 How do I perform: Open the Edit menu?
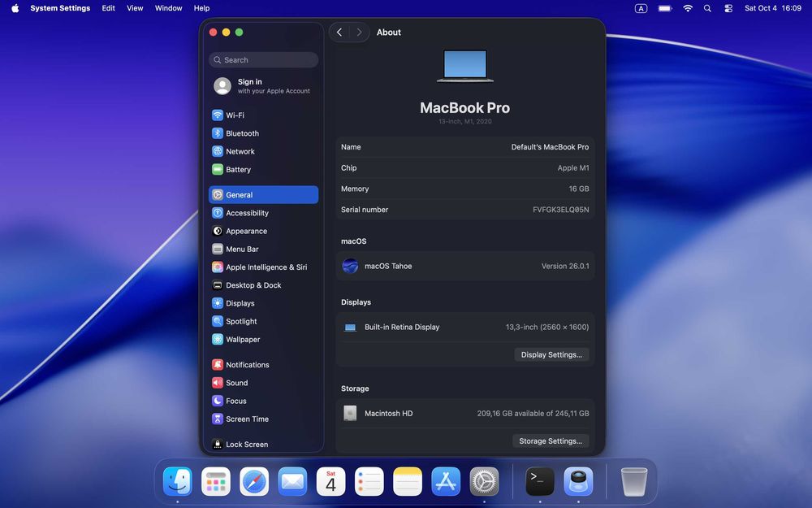108,8
